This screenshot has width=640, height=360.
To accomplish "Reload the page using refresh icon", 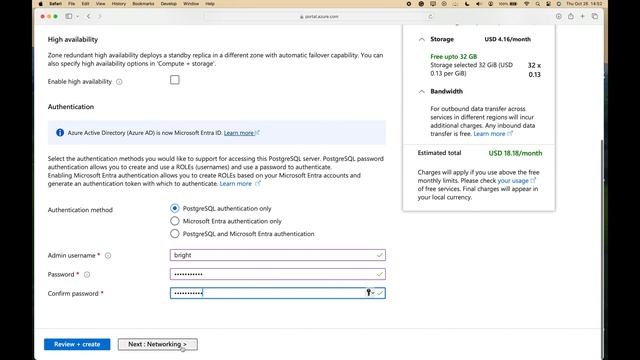I will point(430,16).
